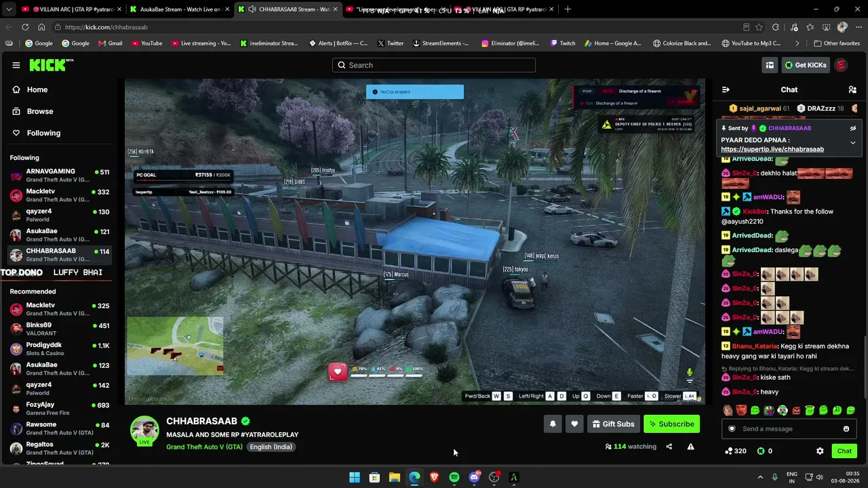Share the stream via share icon
The width and height of the screenshot is (868, 488).
pyautogui.click(x=669, y=447)
